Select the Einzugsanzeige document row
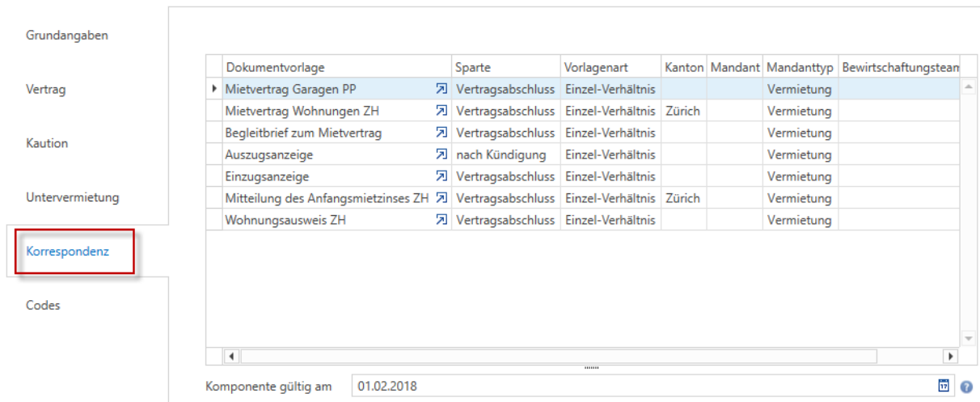Viewport: 980px width, 402px height. (582, 176)
